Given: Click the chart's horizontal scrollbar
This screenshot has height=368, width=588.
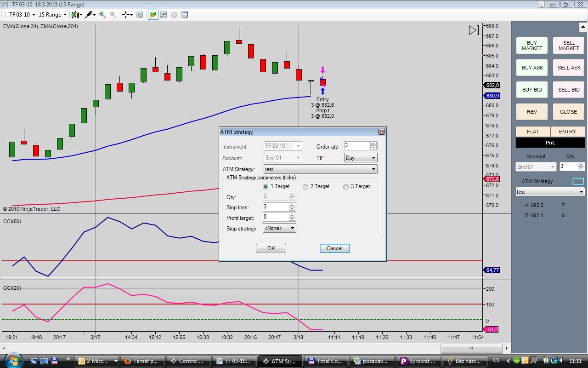Looking at the screenshot, I should tap(471, 348).
